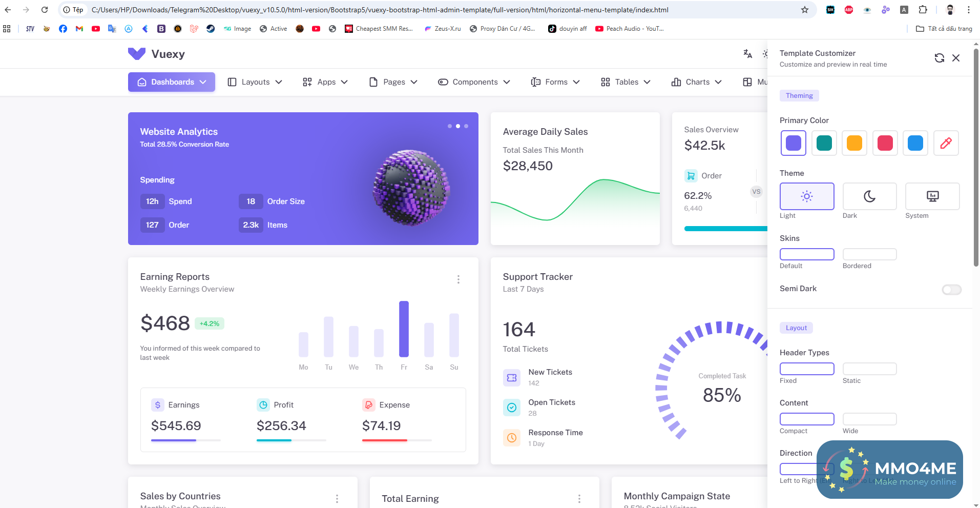980x508 pixels.
Task: Click the Response Time clock icon
Action: [x=512, y=438]
